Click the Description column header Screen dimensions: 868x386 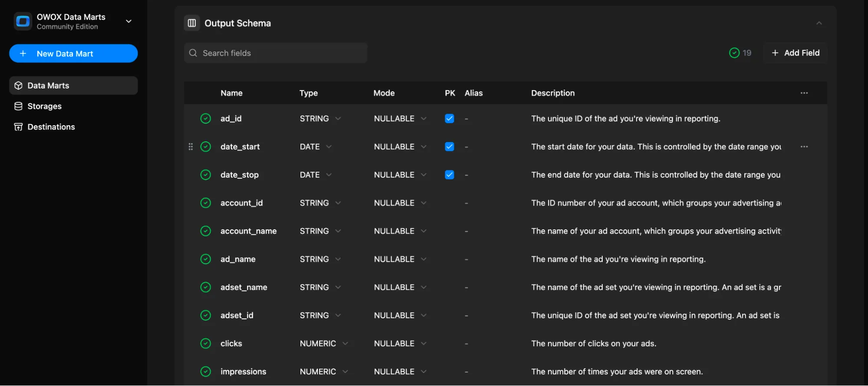[553, 93]
